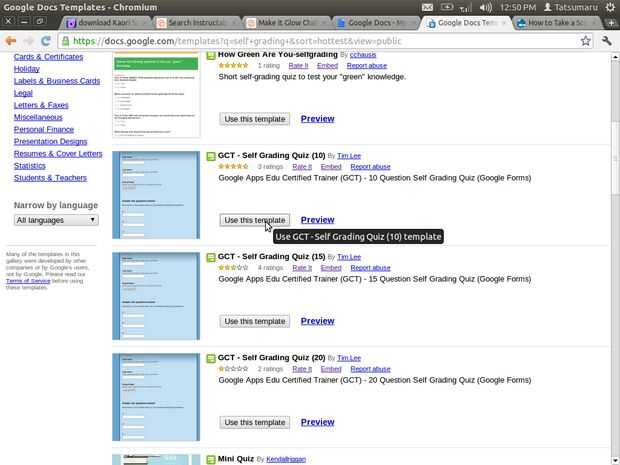The image size is (620, 465).
Task: Bookmark this page with the star icon
Action: tap(586, 41)
